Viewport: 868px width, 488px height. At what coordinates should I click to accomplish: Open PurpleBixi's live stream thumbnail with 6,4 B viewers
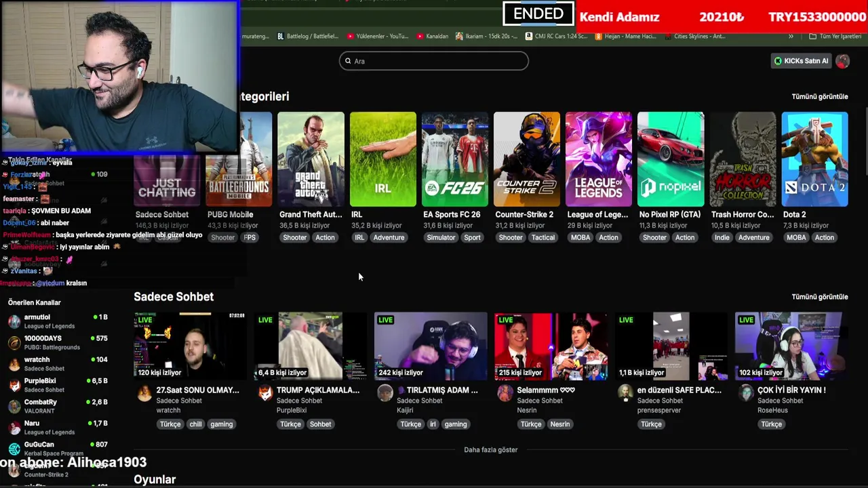pos(310,346)
